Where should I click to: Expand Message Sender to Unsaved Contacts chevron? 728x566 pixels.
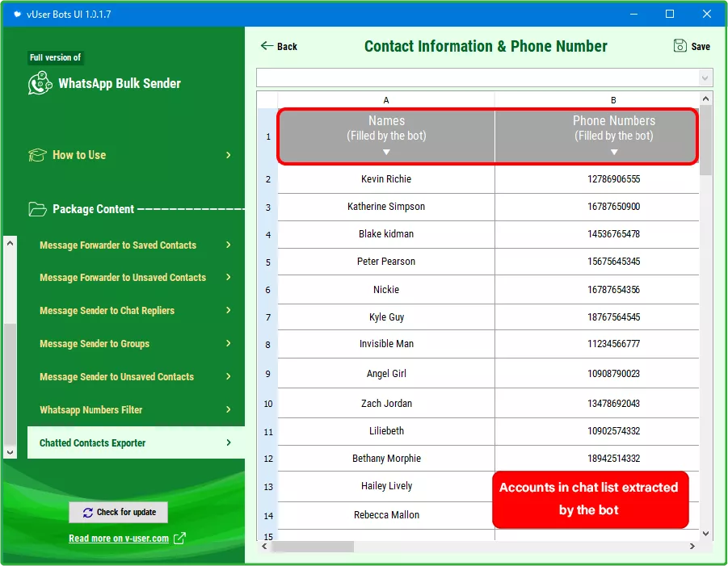(229, 376)
